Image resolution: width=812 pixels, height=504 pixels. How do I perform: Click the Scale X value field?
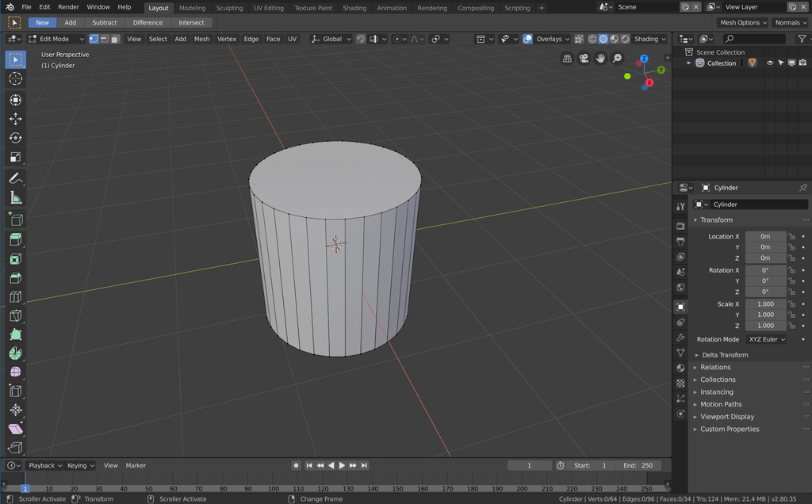point(765,304)
